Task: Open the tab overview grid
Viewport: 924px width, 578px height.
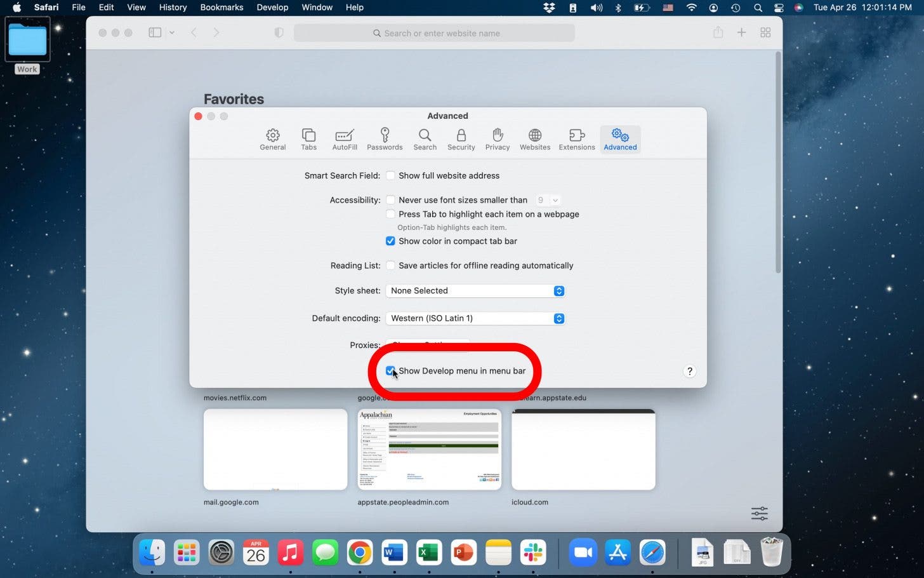Action: [x=765, y=32]
